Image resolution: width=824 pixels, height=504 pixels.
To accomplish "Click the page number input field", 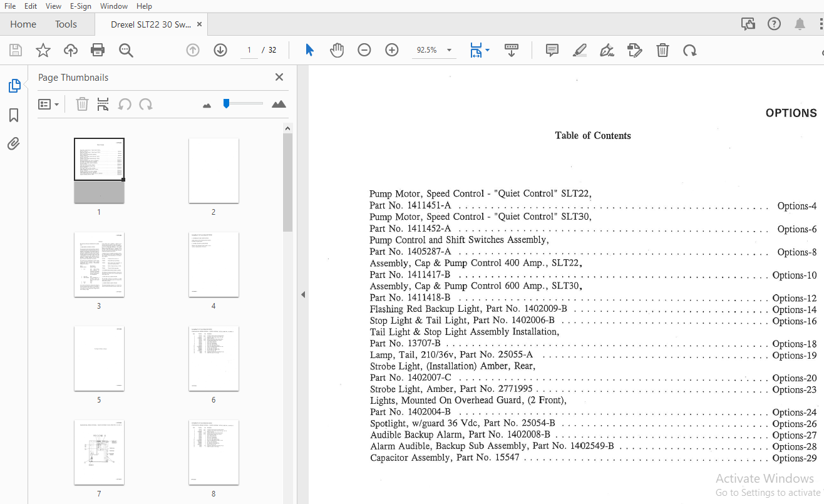I will tap(249, 50).
